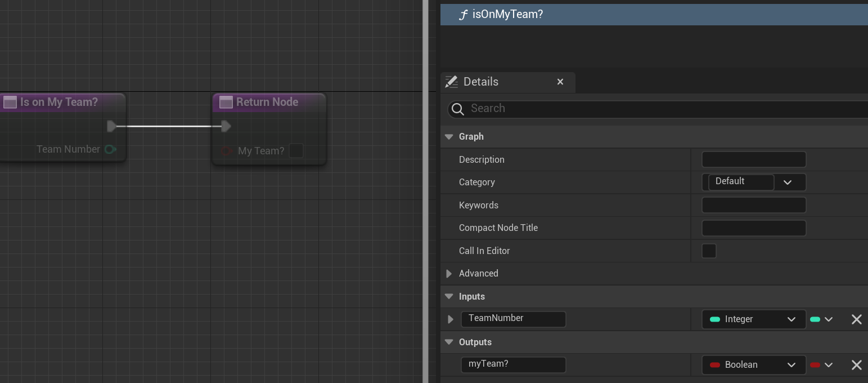The width and height of the screenshot is (868, 383).
Task: Click the Details pencil icon
Action: pyautogui.click(x=451, y=82)
